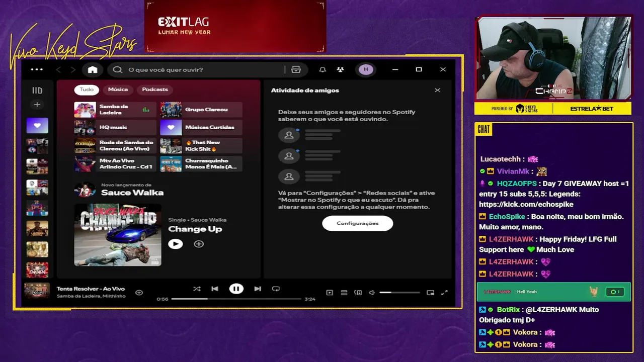Open the kick.com/echospike link in chat
The height and width of the screenshot is (362, 644).
point(526,205)
